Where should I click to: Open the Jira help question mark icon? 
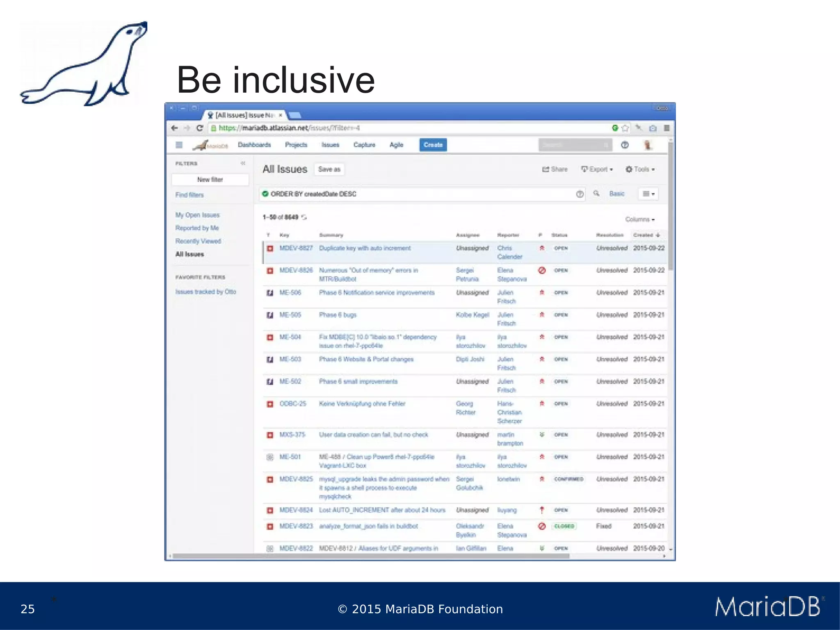click(x=625, y=145)
